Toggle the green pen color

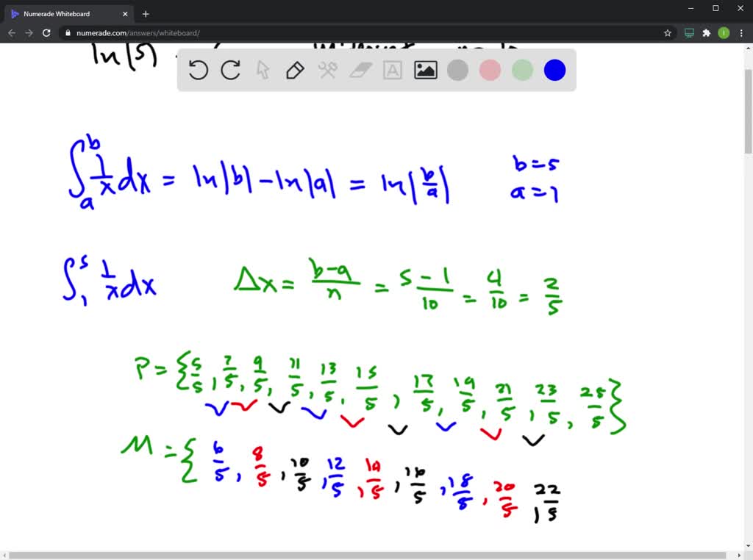521,70
